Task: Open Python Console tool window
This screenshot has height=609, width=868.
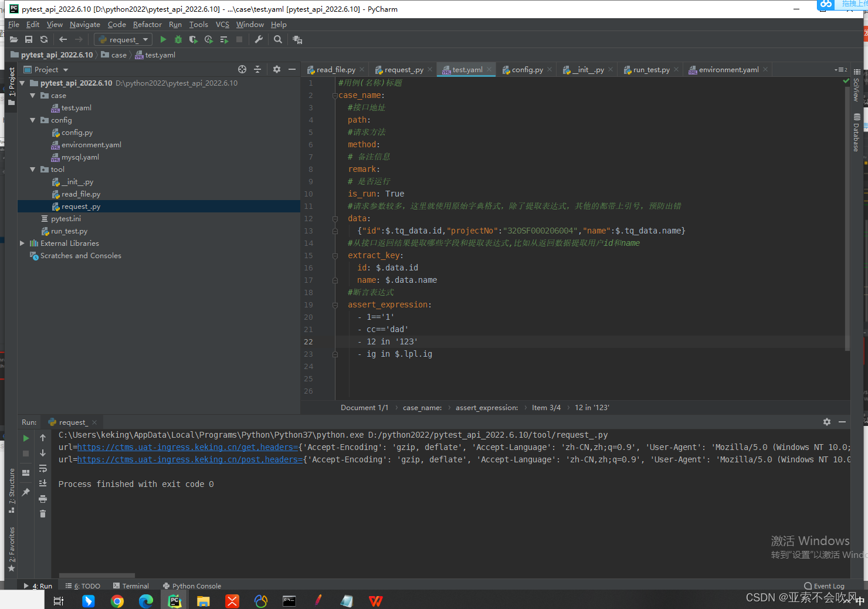Action: 192,586
